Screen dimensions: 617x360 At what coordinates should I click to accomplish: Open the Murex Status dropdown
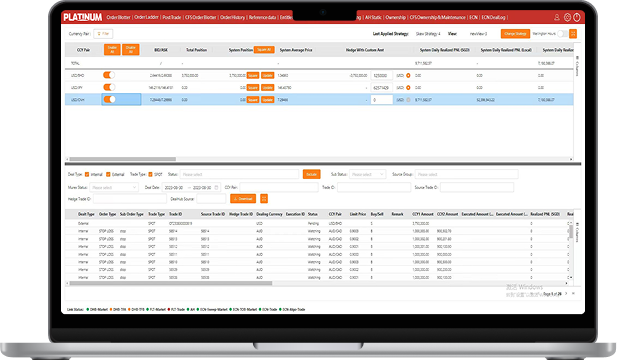point(114,188)
